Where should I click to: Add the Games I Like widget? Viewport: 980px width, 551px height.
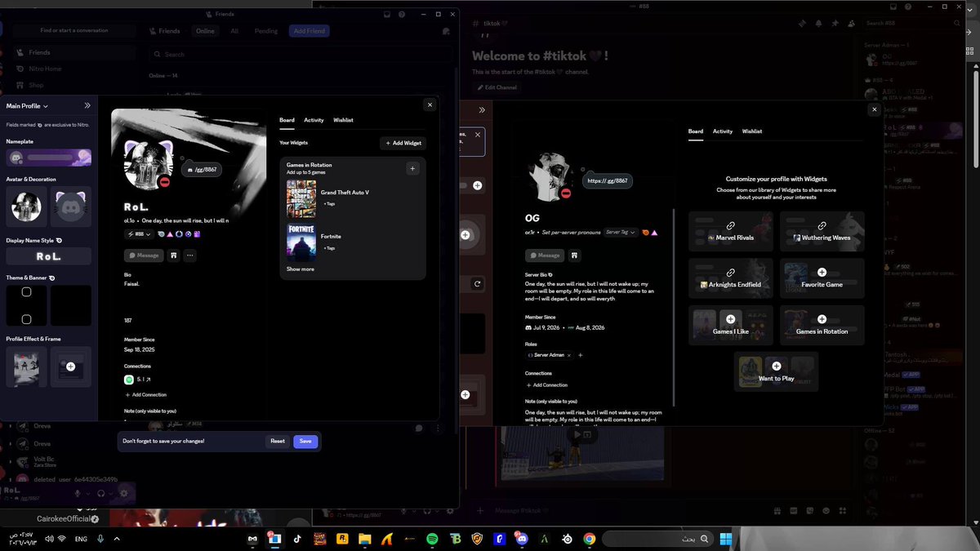coord(731,325)
